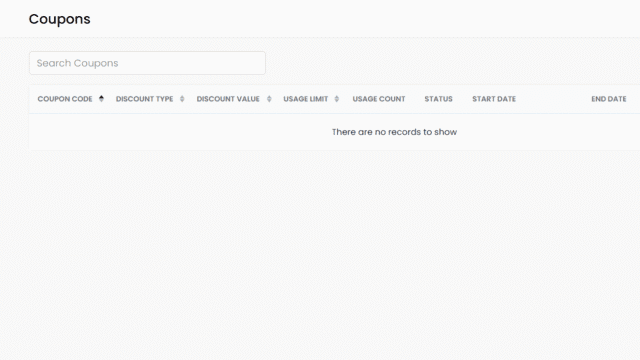Sort by Discount Type arrow icon
Viewport: 640px width, 360px height.
(182, 99)
